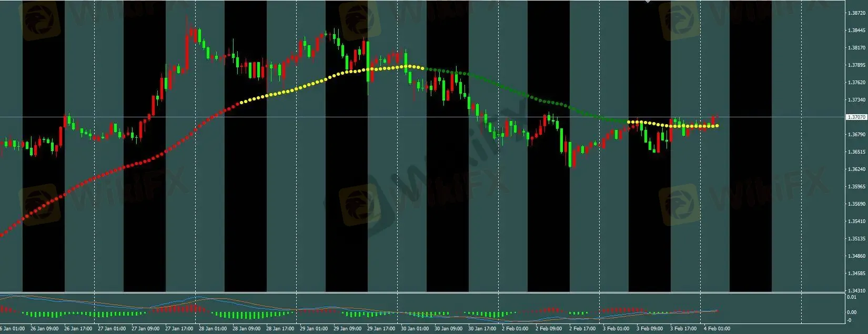The image size is (868, 334).
Task: Select the 1.34310 price axis label
Action: coord(856,290)
